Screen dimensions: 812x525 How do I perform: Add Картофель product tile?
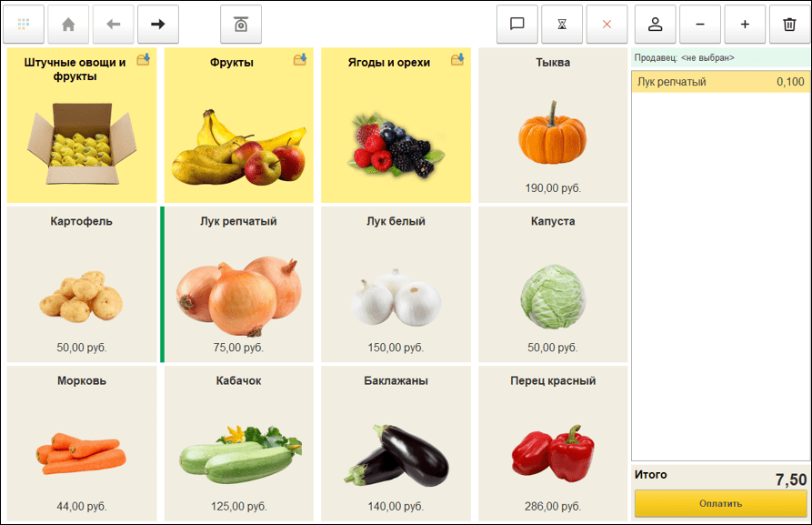point(82,284)
